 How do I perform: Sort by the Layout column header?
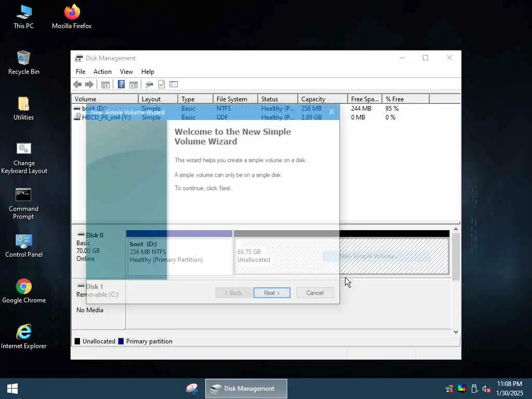point(158,99)
